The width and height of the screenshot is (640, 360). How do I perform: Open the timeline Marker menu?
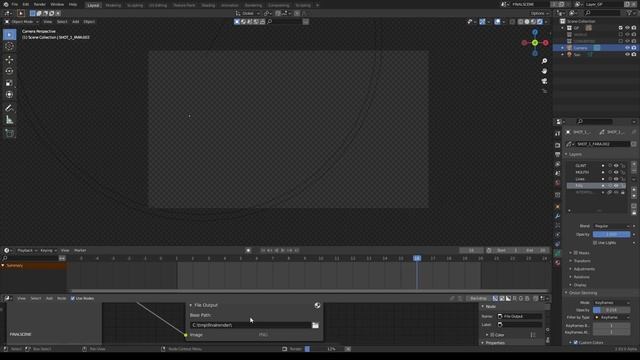click(x=80, y=250)
